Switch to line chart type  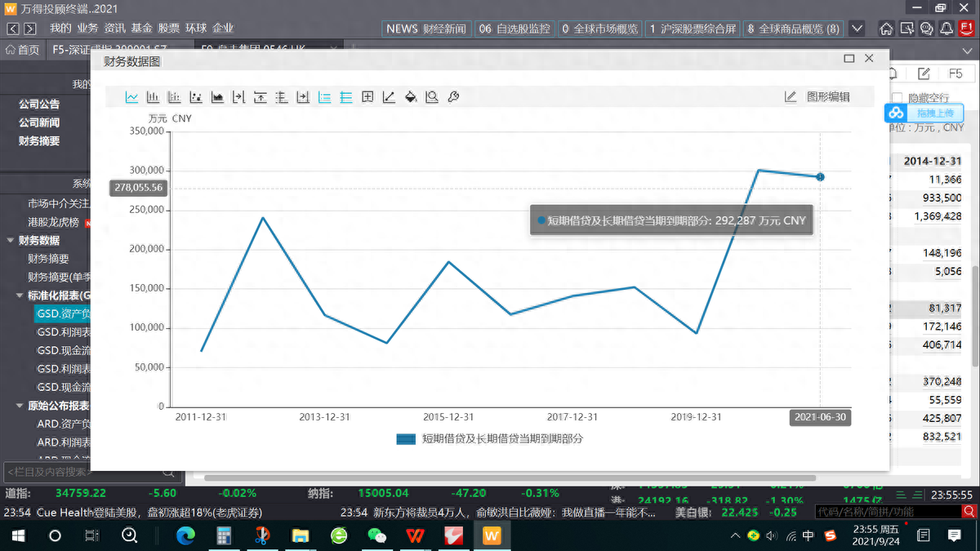(x=131, y=97)
